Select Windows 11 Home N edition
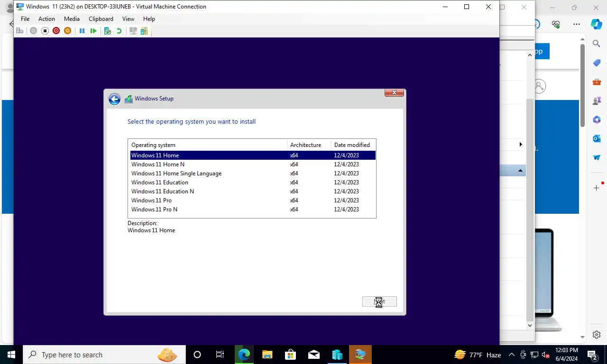607x364 pixels. coord(253,164)
